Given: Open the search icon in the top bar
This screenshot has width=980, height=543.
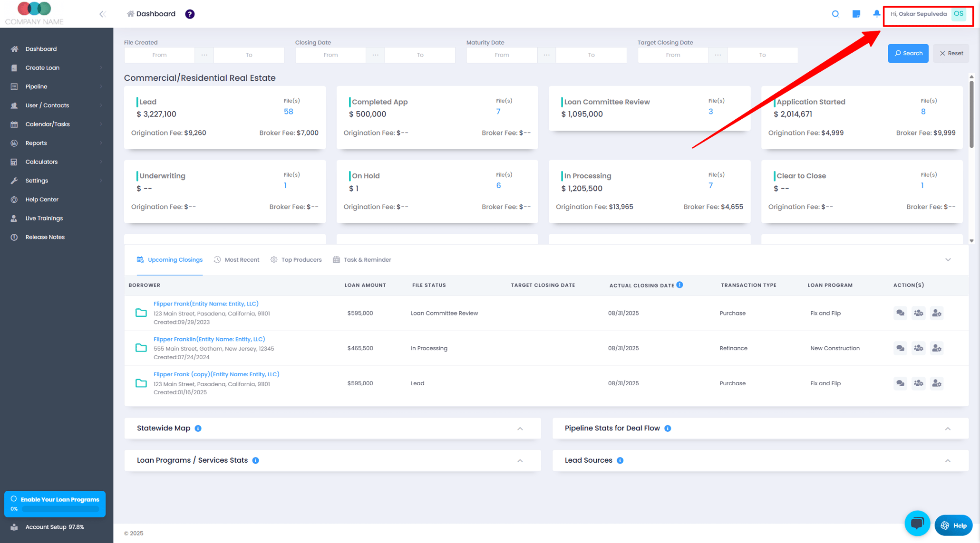Looking at the screenshot, I should coord(835,14).
